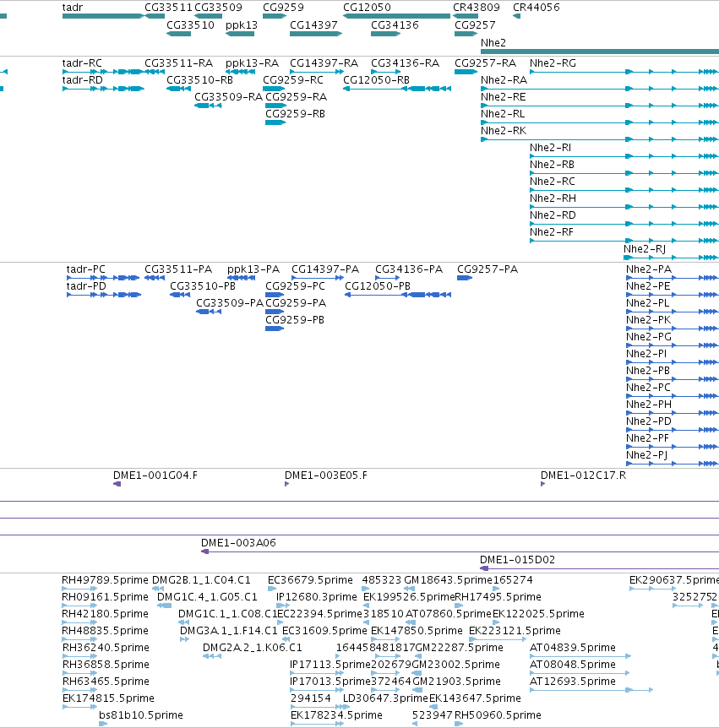Click the CG14397-RA transcript label
This screenshot has width=719, height=728.
pyautogui.click(x=324, y=63)
